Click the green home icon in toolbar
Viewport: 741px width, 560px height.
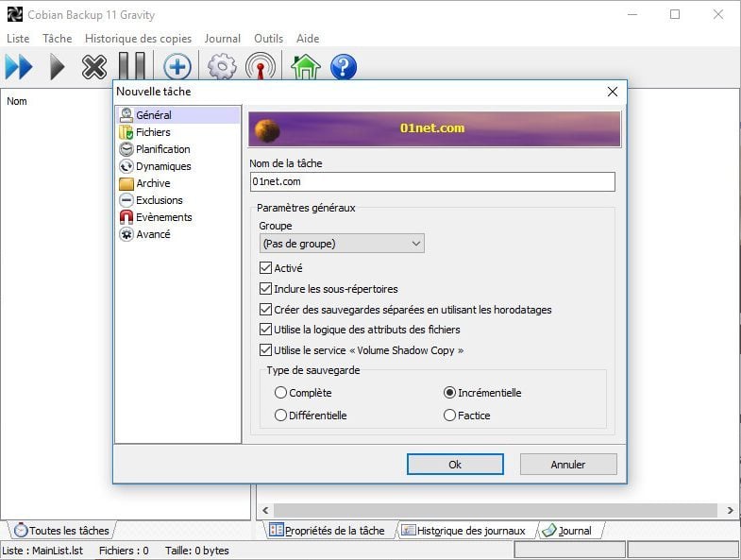point(305,67)
